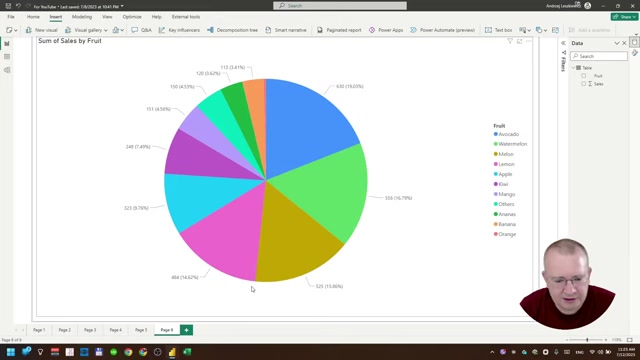Click the Avocado legend entry
This screenshot has height=360, width=640.
coord(506,134)
